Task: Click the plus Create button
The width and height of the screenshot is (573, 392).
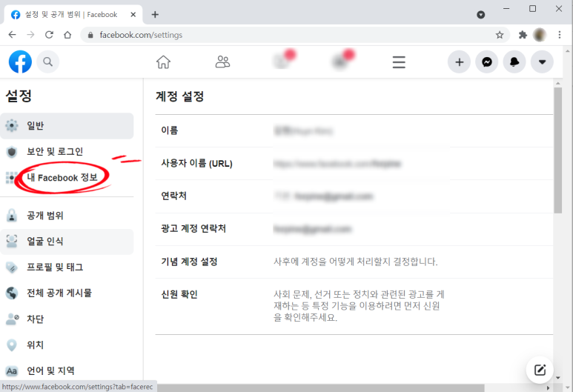Action: pyautogui.click(x=459, y=62)
